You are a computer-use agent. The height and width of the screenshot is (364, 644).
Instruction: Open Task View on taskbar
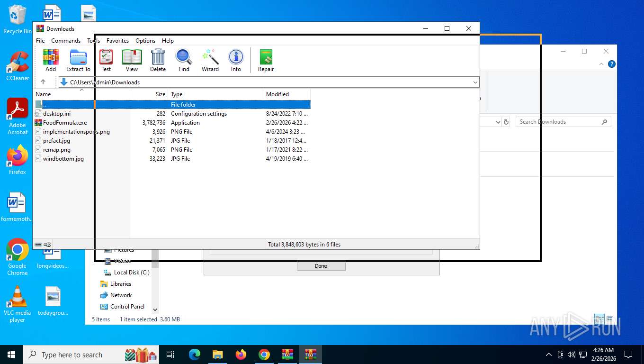tap(170, 355)
